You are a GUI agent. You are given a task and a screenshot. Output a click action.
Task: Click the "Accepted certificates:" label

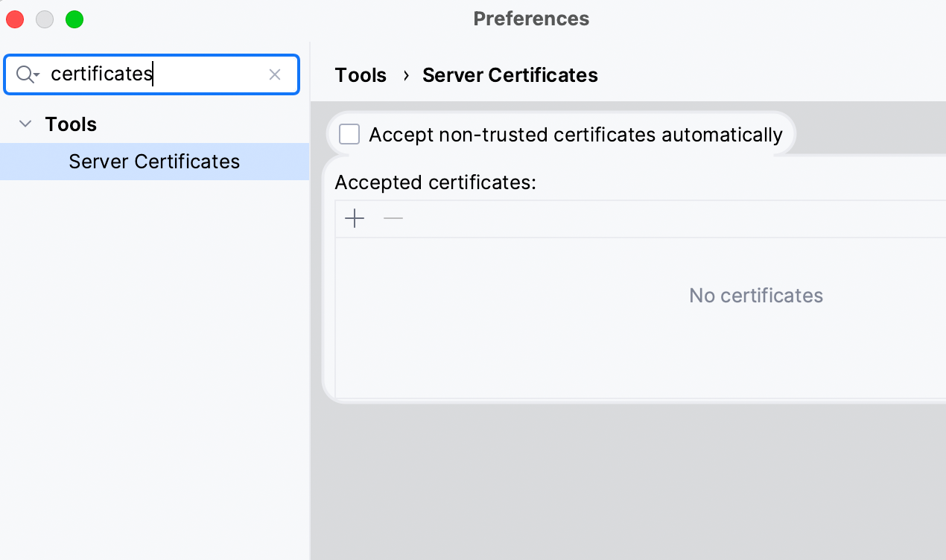click(435, 182)
